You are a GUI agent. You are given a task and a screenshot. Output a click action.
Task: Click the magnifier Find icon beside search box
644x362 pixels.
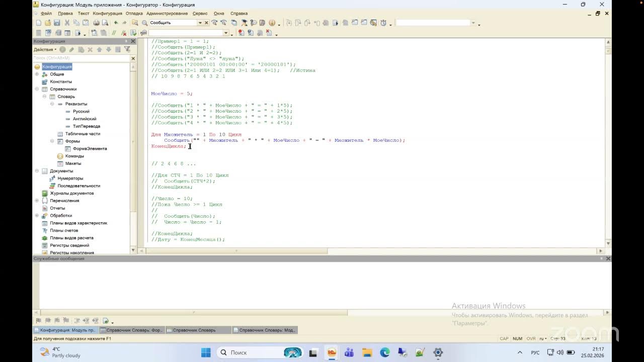(x=145, y=23)
